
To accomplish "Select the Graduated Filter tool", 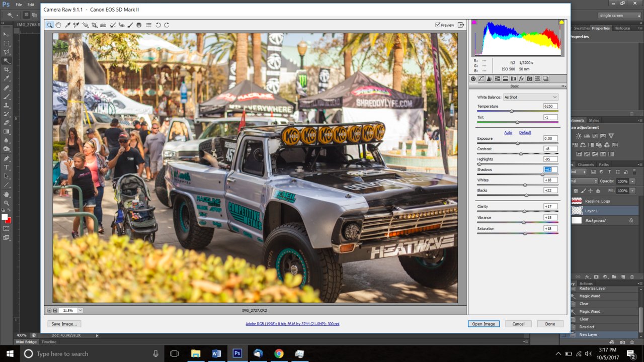I will pyautogui.click(x=139, y=25).
